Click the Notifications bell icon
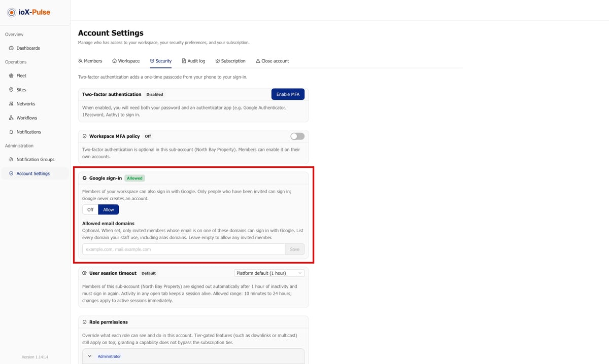The image size is (609, 364). pyautogui.click(x=11, y=132)
